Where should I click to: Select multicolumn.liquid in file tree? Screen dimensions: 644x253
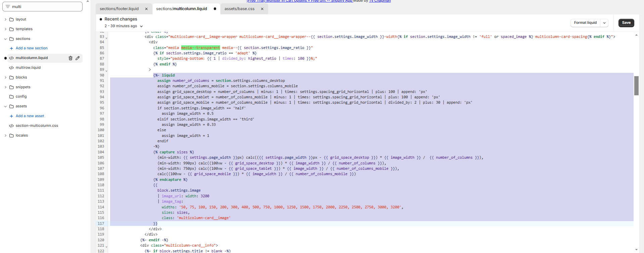click(x=32, y=58)
